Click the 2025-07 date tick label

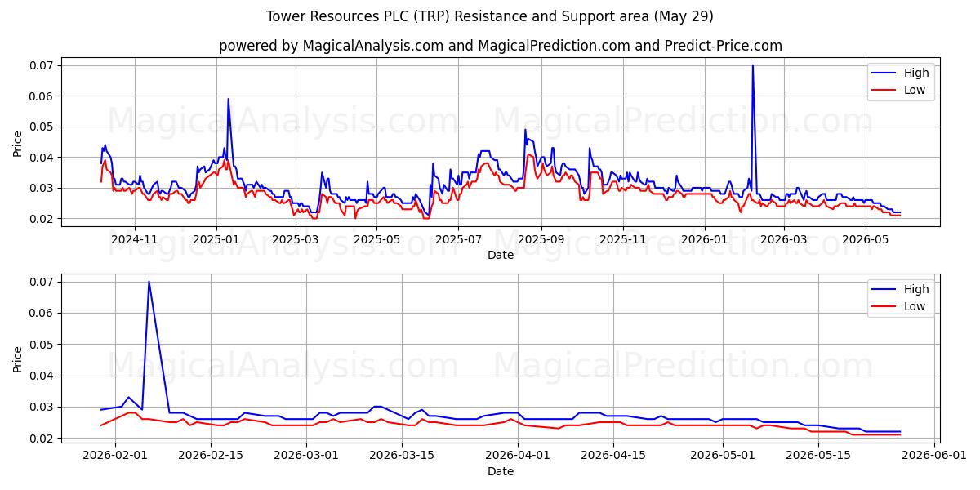pyautogui.click(x=459, y=239)
